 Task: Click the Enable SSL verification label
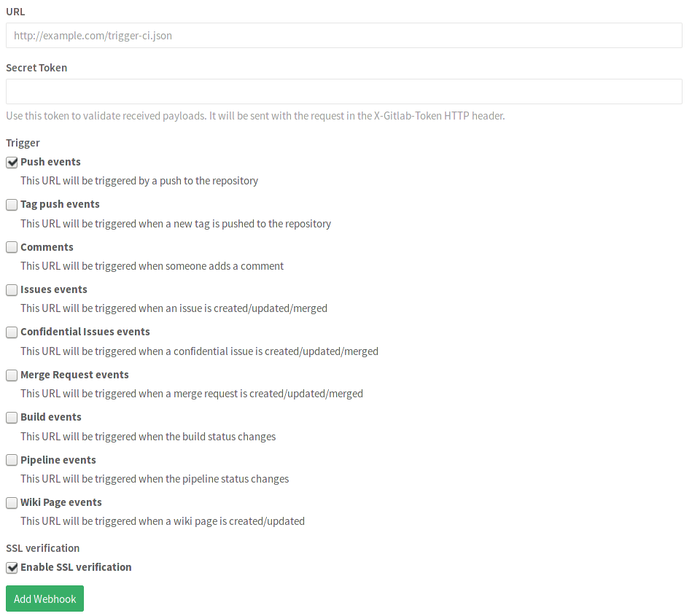click(x=76, y=567)
